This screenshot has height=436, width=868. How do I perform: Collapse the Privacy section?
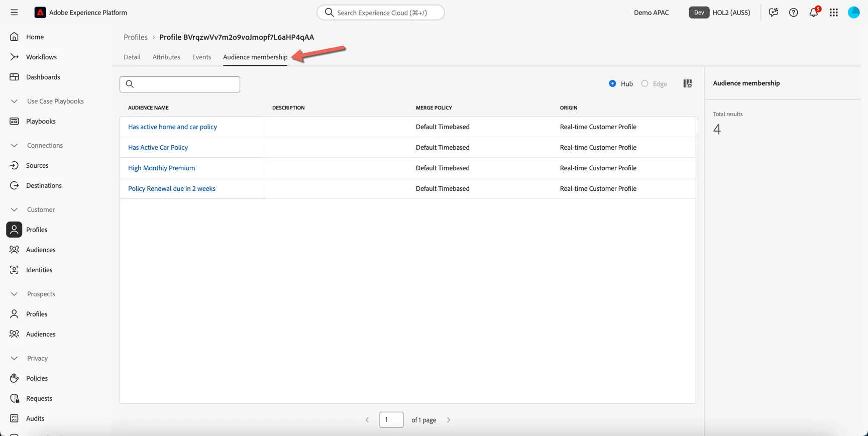[x=14, y=358]
